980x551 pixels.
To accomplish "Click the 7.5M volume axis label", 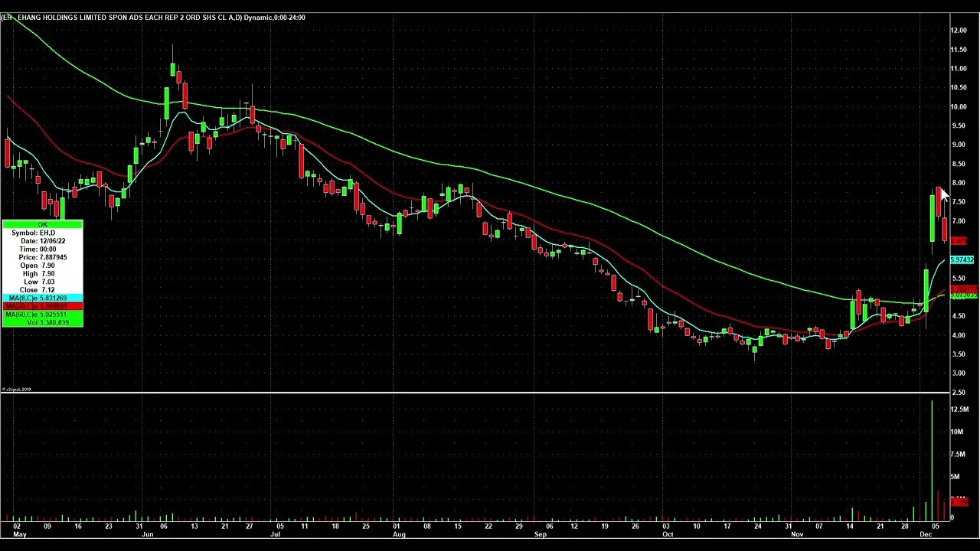I will (958, 455).
